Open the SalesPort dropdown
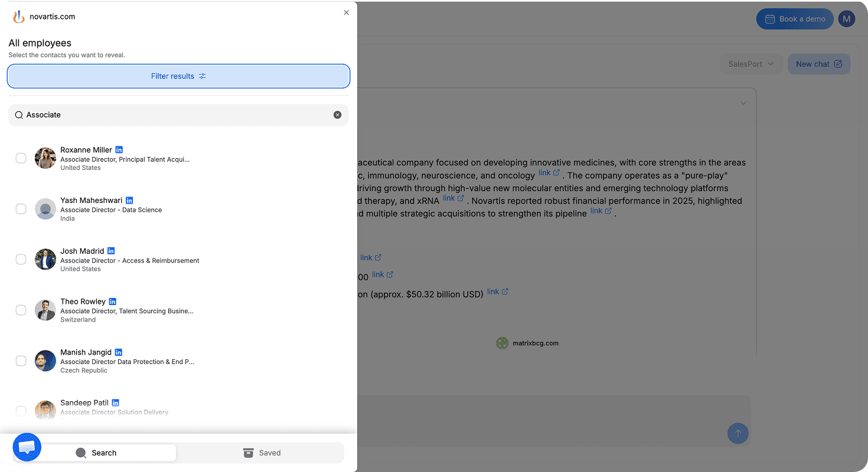Image resolution: width=868 pixels, height=472 pixels. (x=751, y=64)
